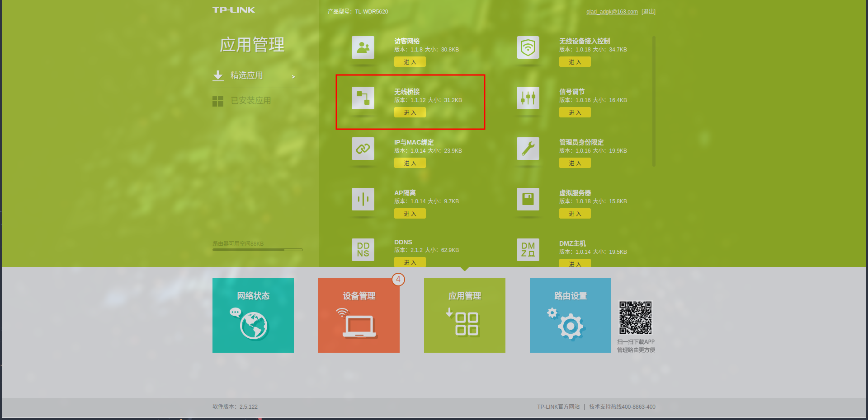Open DDNS with its 进入 button
Screen dimensions: 868x420
click(x=410, y=262)
